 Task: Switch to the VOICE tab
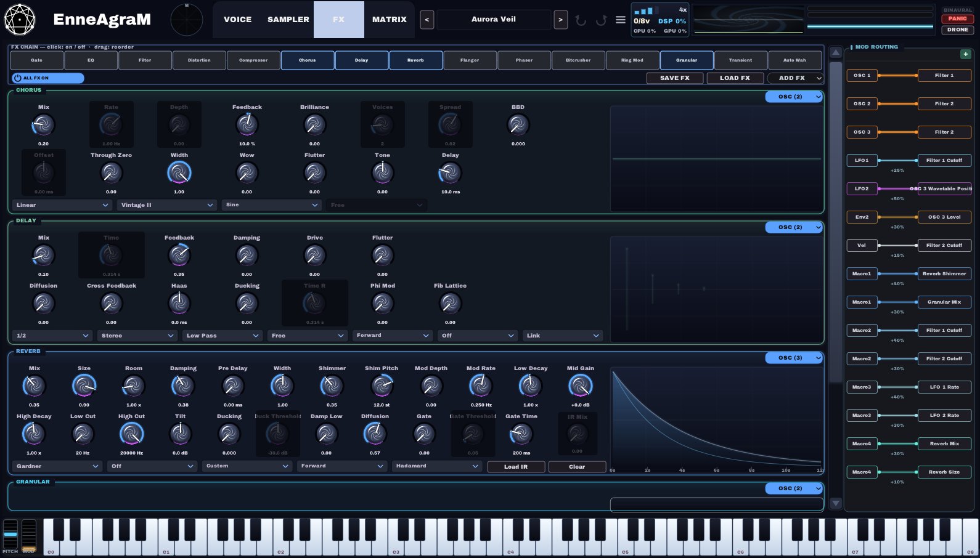[238, 20]
